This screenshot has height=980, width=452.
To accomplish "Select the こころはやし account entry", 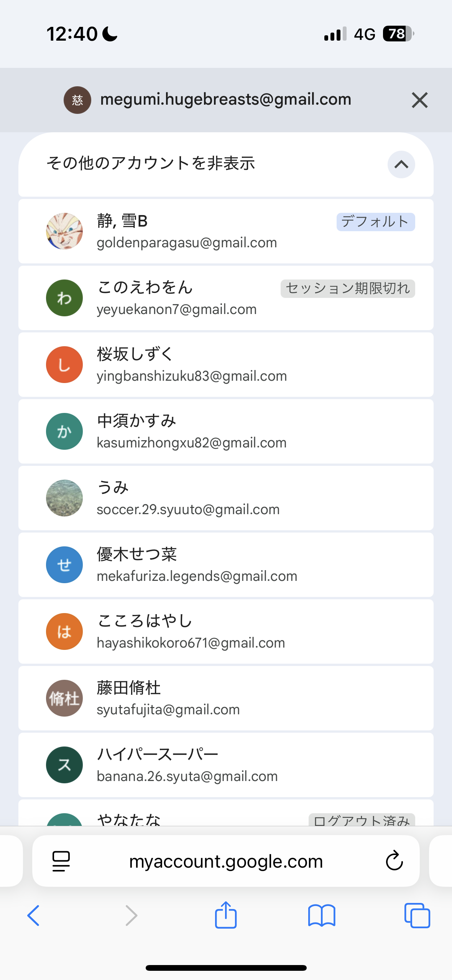I will pos(226,631).
